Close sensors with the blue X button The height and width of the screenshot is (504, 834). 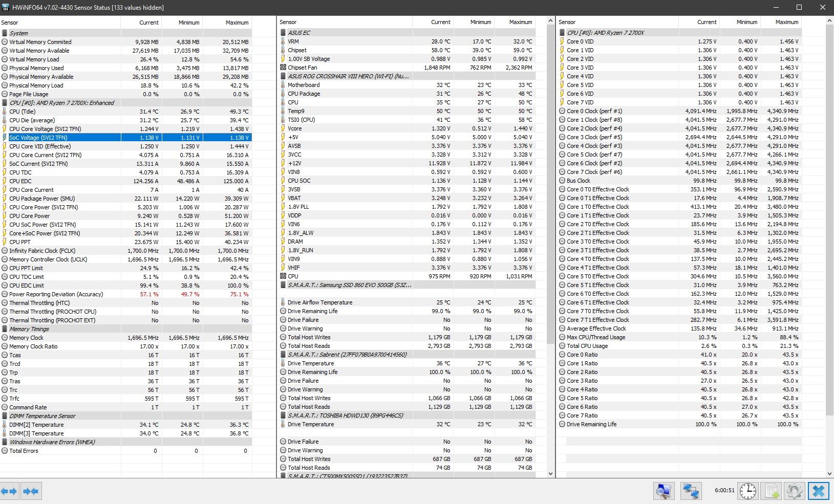(818, 491)
